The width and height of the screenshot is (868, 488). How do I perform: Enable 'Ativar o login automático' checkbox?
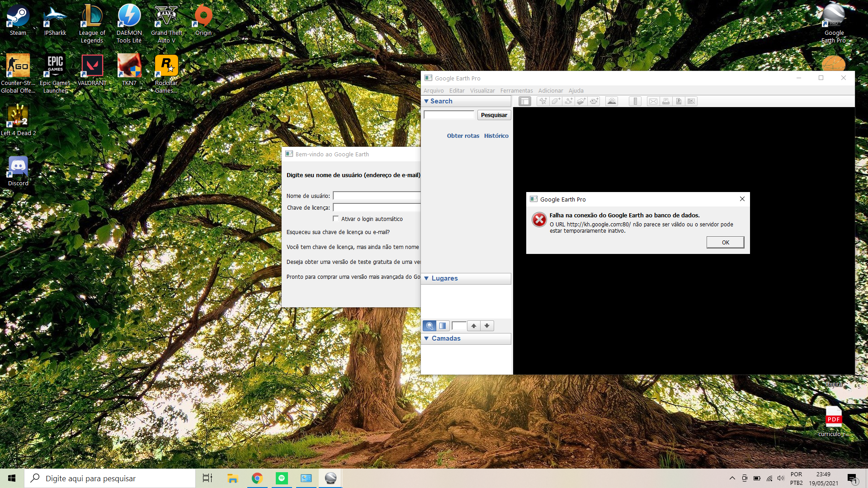click(335, 219)
